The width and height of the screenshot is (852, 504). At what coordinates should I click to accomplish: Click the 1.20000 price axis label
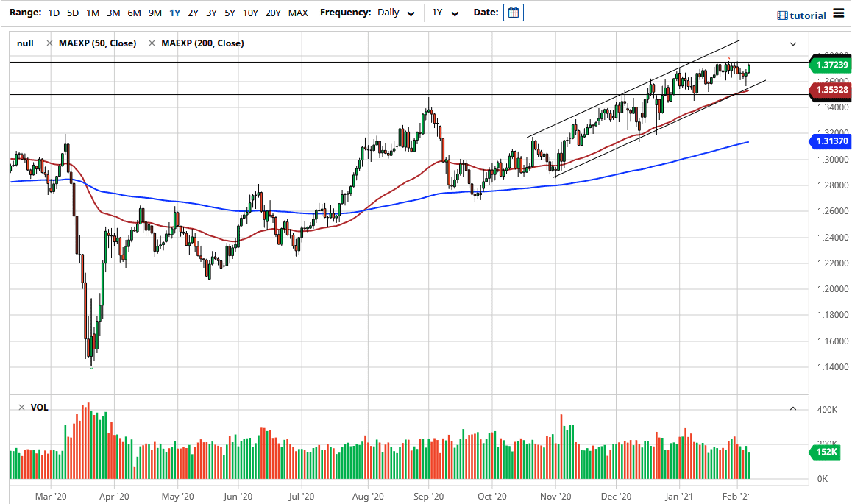832,289
